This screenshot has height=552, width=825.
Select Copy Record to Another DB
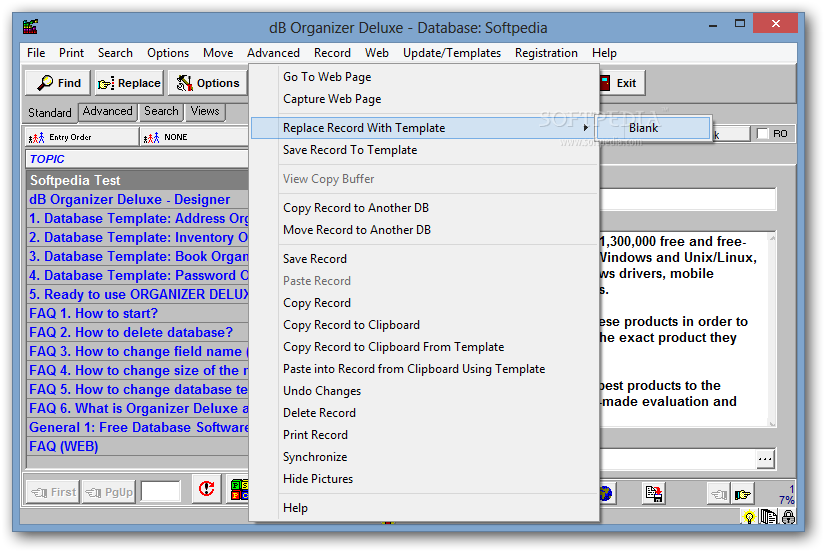(425, 208)
